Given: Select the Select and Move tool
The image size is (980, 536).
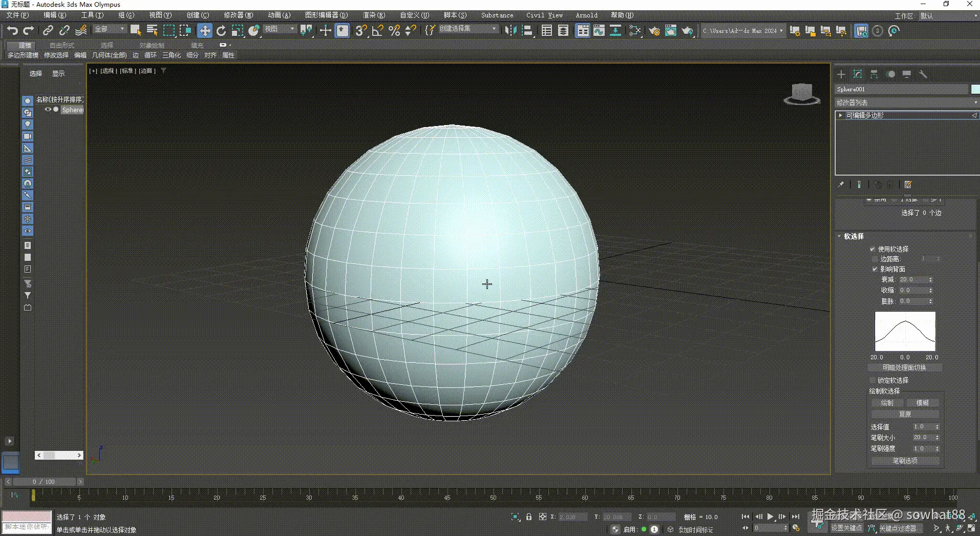Looking at the screenshot, I should point(204,31).
